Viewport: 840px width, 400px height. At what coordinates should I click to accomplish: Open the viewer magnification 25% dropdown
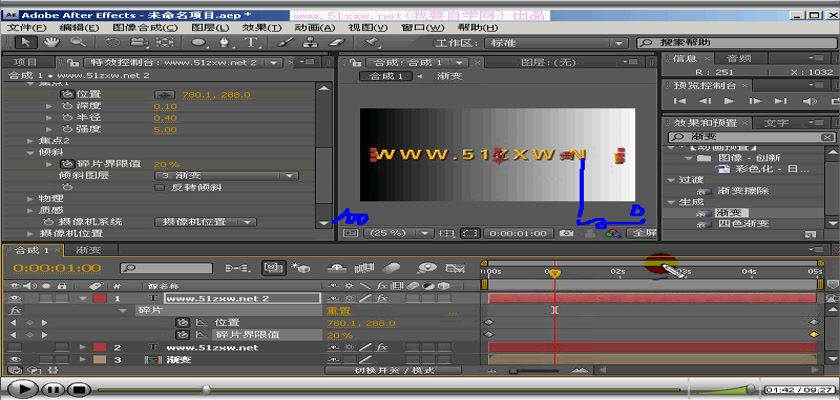tap(398, 233)
